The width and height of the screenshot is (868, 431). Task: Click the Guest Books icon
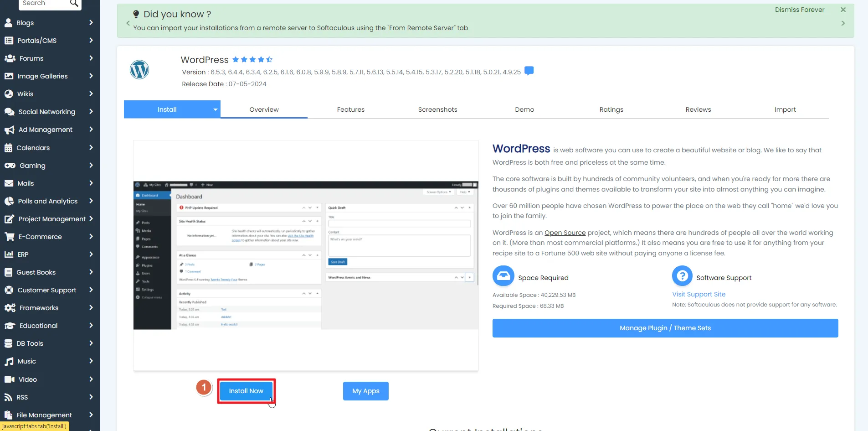[x=8, y=272]
